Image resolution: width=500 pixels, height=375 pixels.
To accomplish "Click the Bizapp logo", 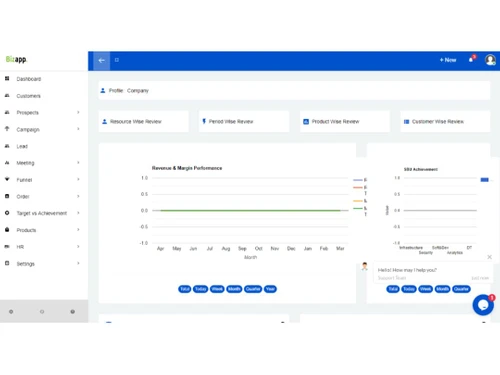I will pyautogui.click(x=16, y=60).
